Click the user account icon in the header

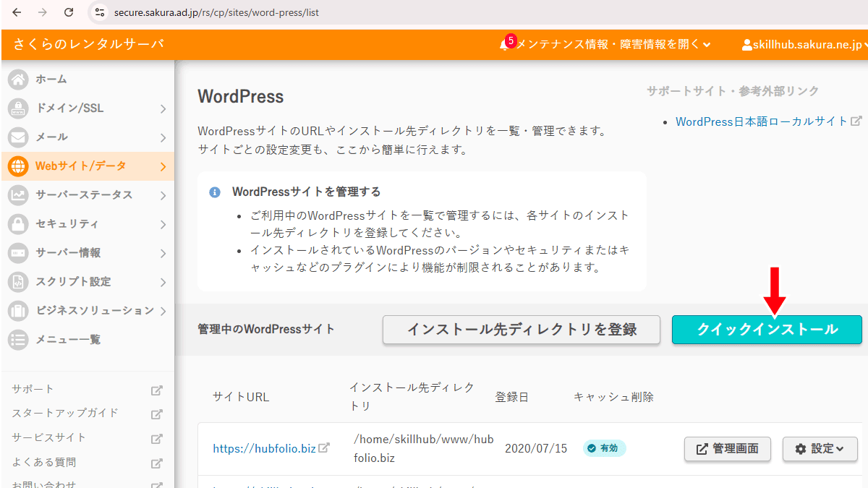pyautogui.click(x=747, y=44)
